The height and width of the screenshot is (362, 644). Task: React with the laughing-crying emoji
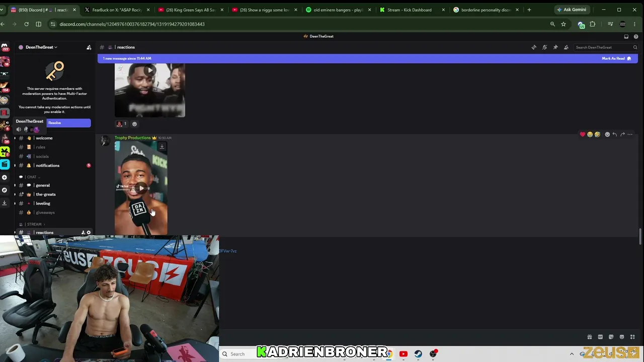[x=590, y=134]
